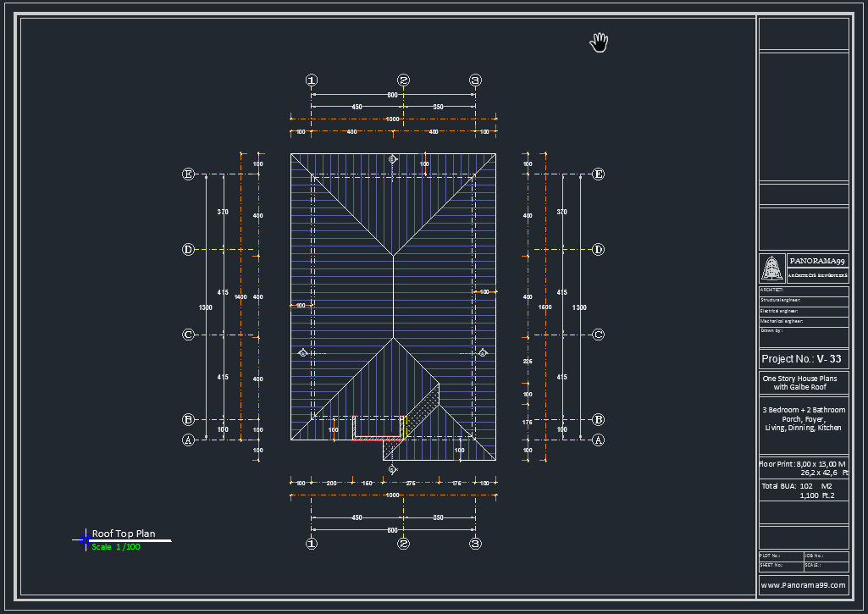868x614 pixels.
Task: Click grid bubble D left of plan
Action: [x=188, y=250]
